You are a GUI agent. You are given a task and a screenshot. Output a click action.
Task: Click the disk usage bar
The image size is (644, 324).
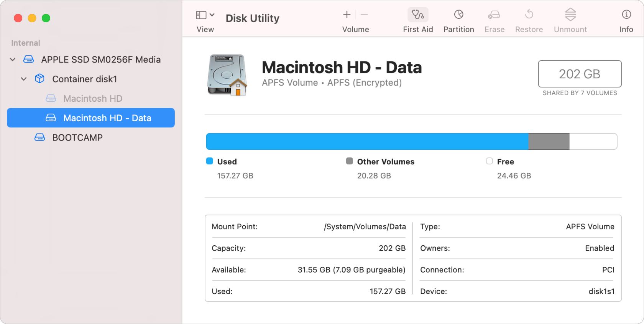coord(411,141)
